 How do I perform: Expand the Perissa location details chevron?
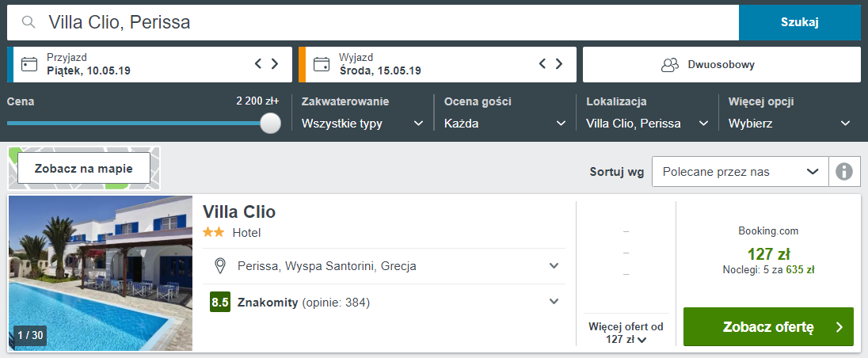[554, 266]
